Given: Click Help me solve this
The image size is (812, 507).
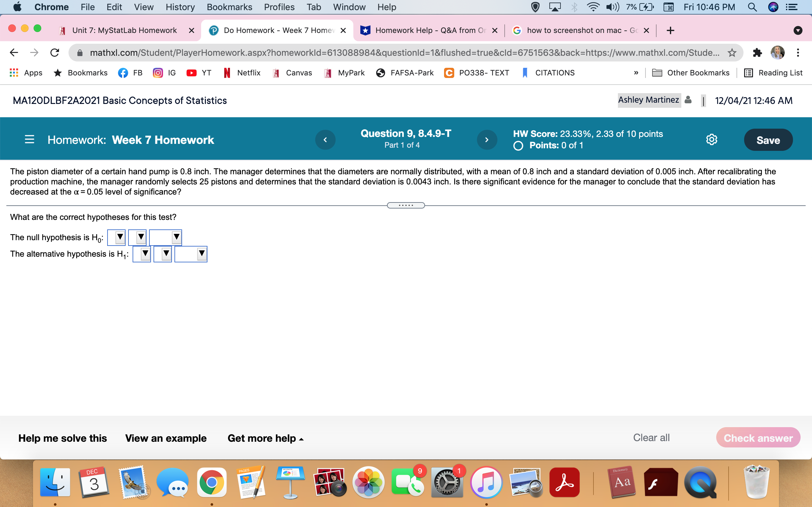Looking at the screenshot, I should click(x=62, y=438).
